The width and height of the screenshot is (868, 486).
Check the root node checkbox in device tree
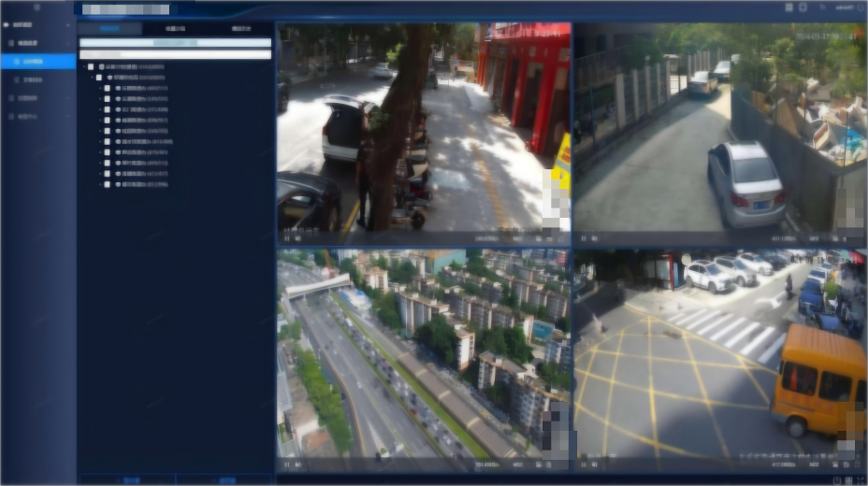point(90,67)
